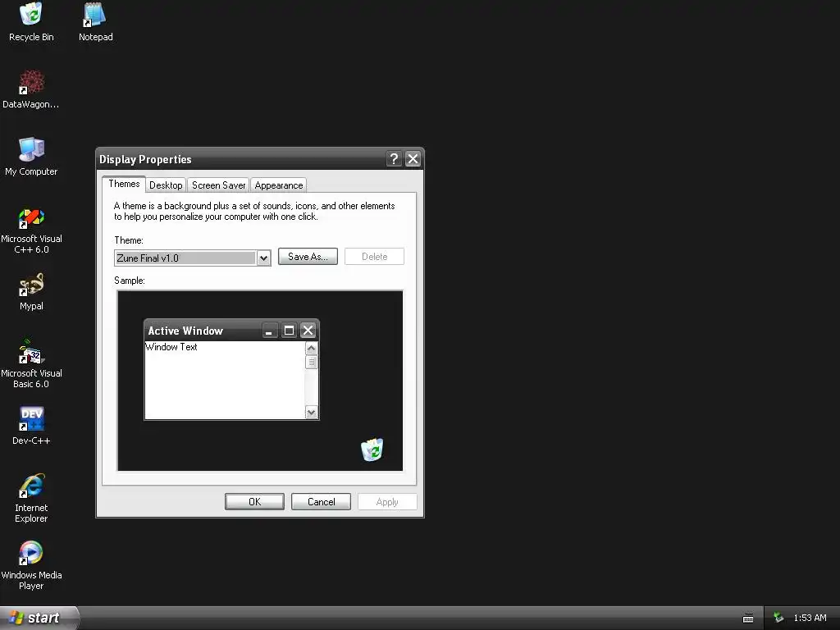The height and width of the screenshot is (630, 840).
Task: Click the Save As... button
Action: 308,257
